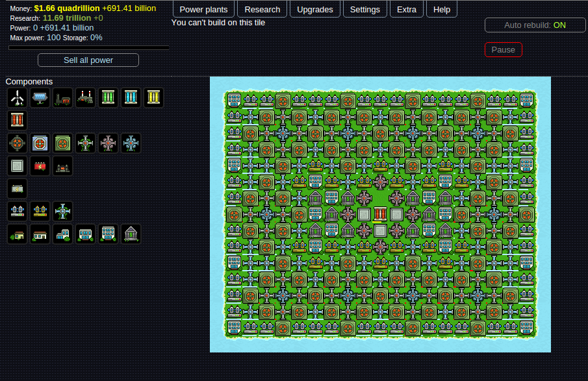Click plate left of the map's red cell

coord(364,215)
